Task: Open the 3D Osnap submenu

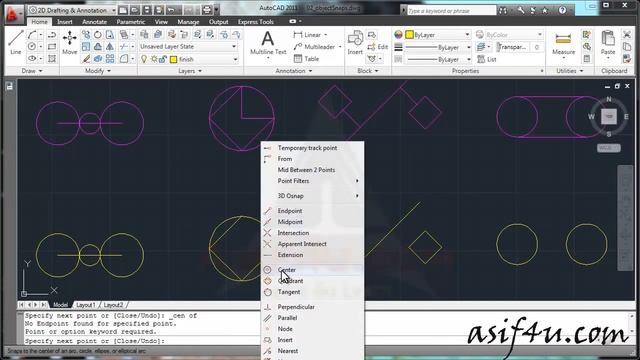Action: click(312, 196)
